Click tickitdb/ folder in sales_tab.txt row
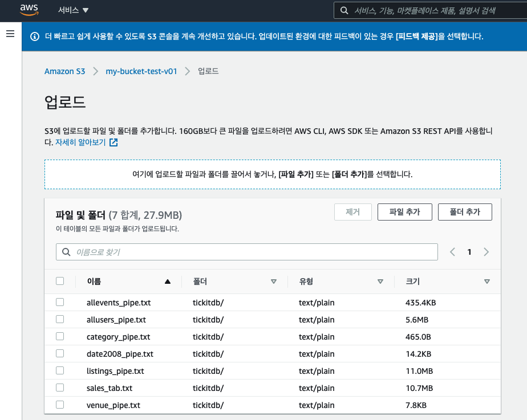The width and height of the screenshot is (527, 420). pos(208,389)
